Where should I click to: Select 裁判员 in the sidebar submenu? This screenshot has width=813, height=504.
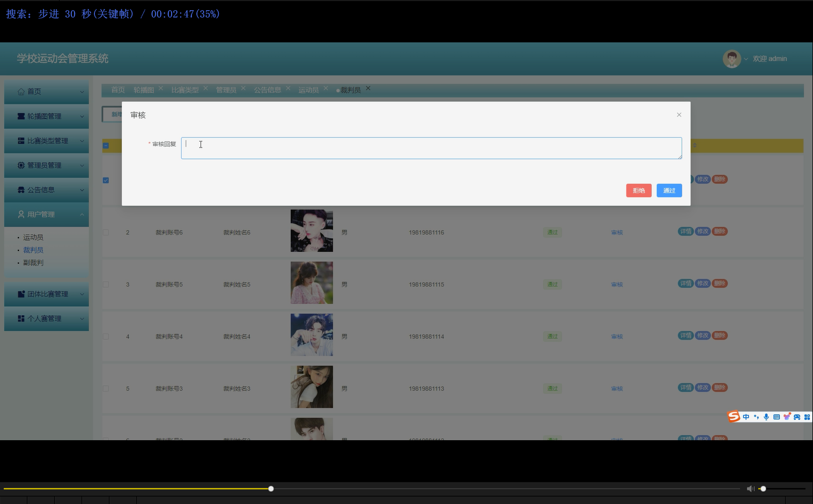tap(33, 250)
